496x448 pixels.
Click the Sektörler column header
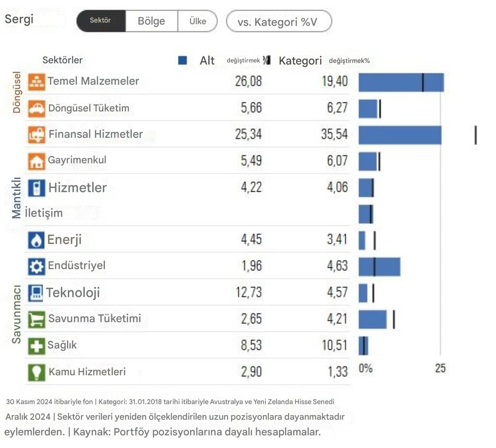(x=62, y=60)
